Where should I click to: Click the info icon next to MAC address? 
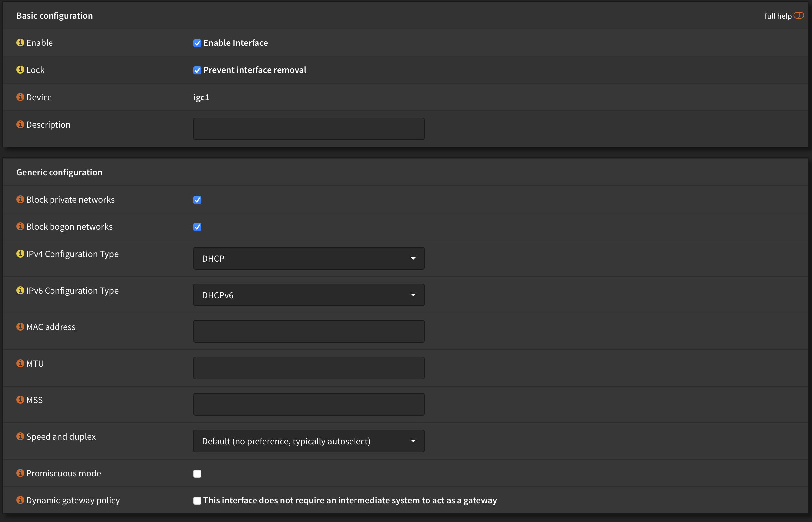[x=20, y=327]
